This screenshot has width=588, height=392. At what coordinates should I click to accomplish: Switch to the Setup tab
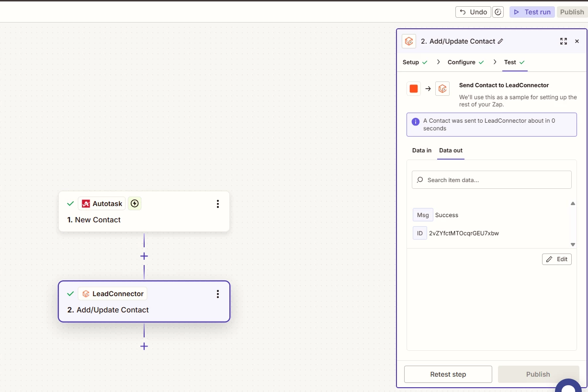point(415,62)
